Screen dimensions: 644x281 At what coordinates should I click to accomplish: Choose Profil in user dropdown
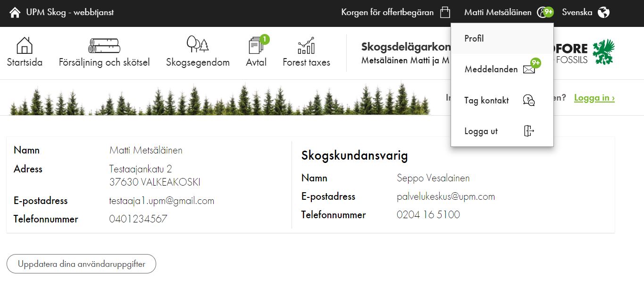[502, 38]
